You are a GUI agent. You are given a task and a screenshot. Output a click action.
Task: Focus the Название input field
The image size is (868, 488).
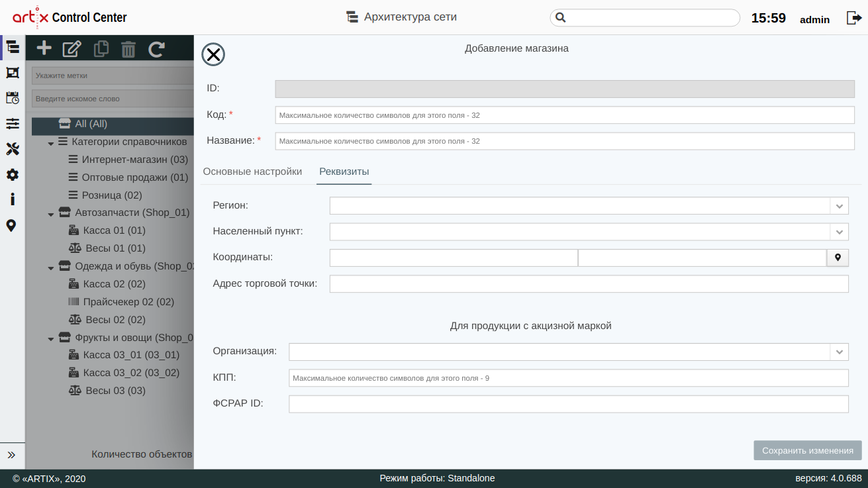click(x=565, y=141)
